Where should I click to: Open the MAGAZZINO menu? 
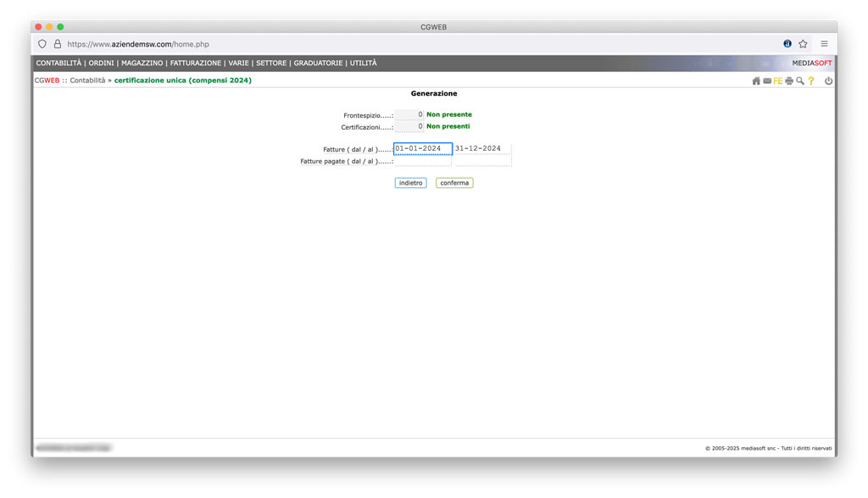[x=142, y=64]
